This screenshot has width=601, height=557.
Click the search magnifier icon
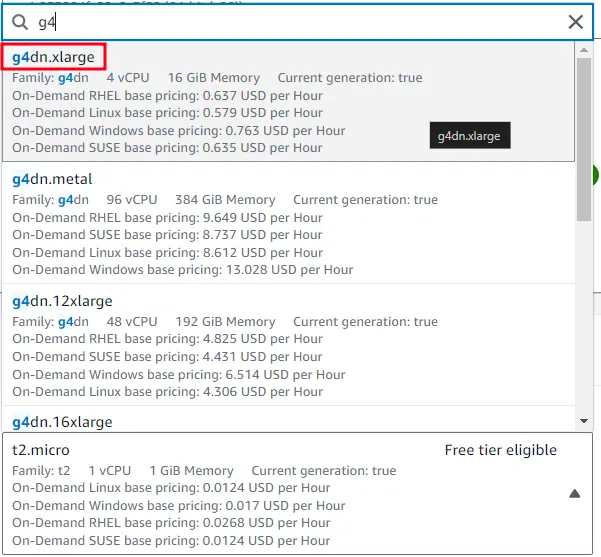pos(20,22)
